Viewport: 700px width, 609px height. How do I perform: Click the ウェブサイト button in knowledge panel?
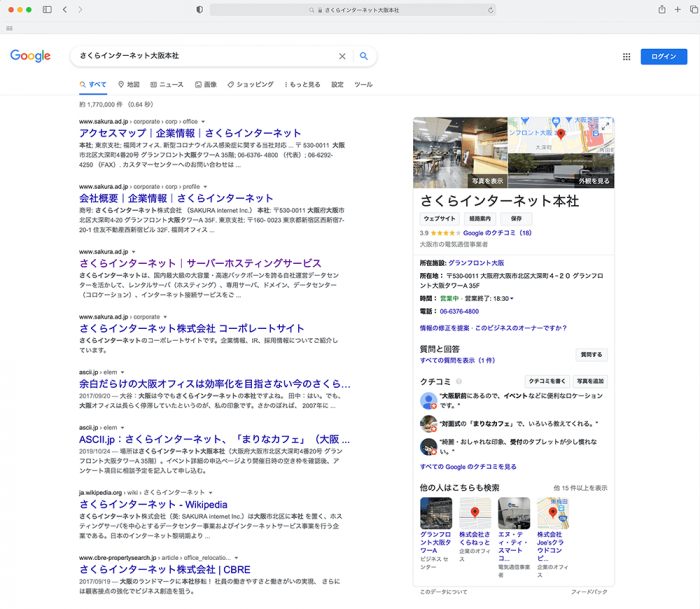[x=439, y=219]
